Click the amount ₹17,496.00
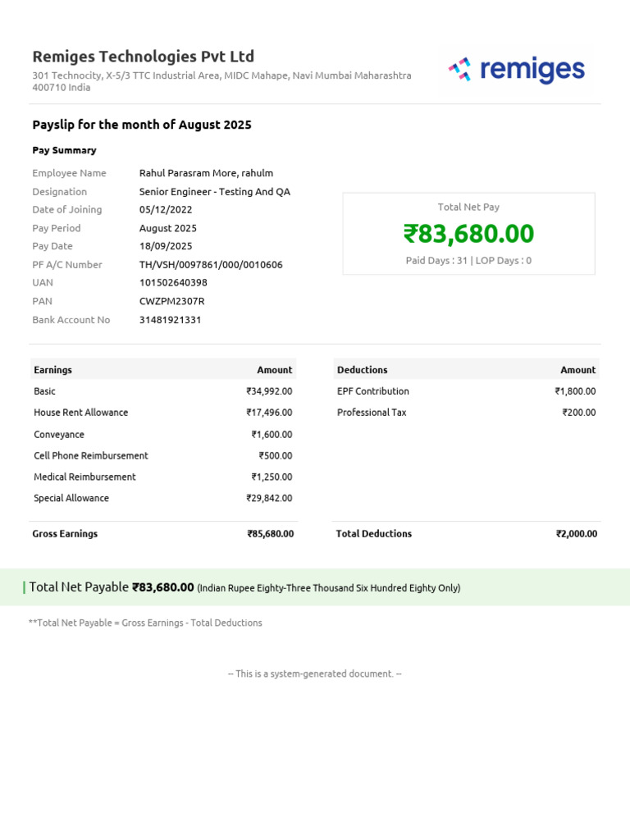The image size is (630, 840). tap(269, 413)
